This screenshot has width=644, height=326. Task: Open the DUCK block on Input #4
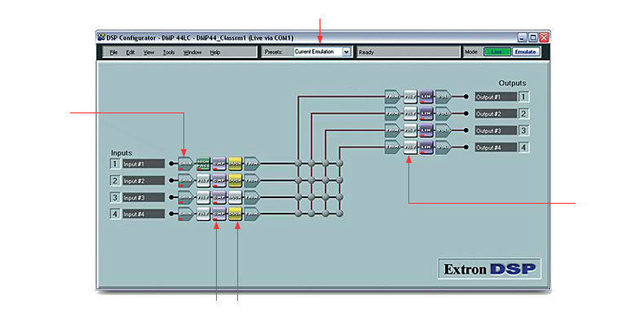(235, 214)
